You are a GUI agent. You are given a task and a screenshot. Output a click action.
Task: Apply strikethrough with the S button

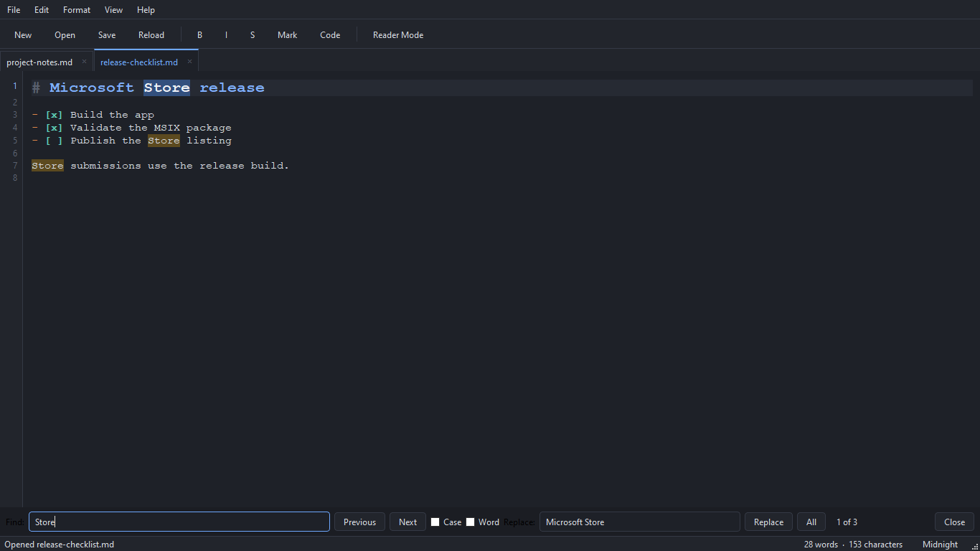(253, 35)
